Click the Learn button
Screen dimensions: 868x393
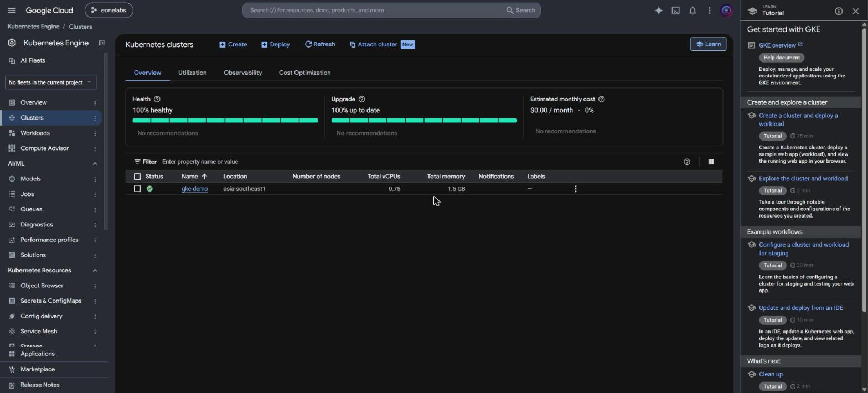pos(708,44)
